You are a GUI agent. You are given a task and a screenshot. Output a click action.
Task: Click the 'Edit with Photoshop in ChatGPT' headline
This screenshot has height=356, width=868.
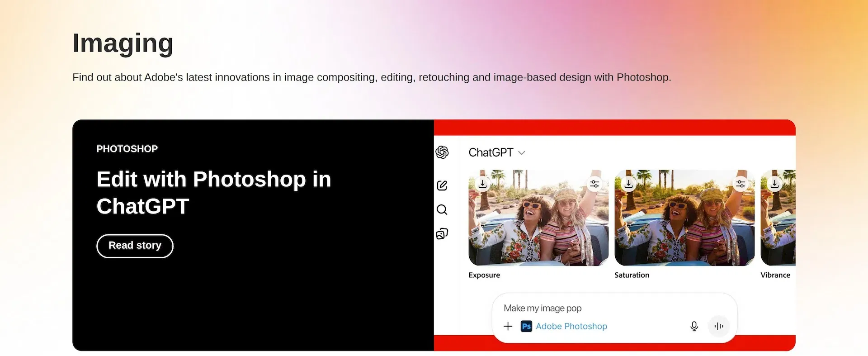[x=214, y=193]
